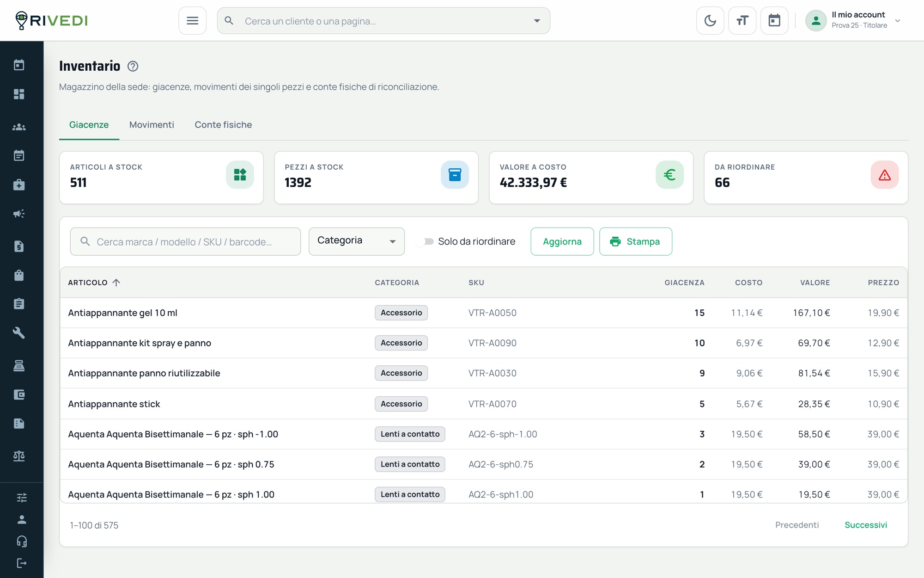Sort by ARTICOLO column header

click(94, 283)
